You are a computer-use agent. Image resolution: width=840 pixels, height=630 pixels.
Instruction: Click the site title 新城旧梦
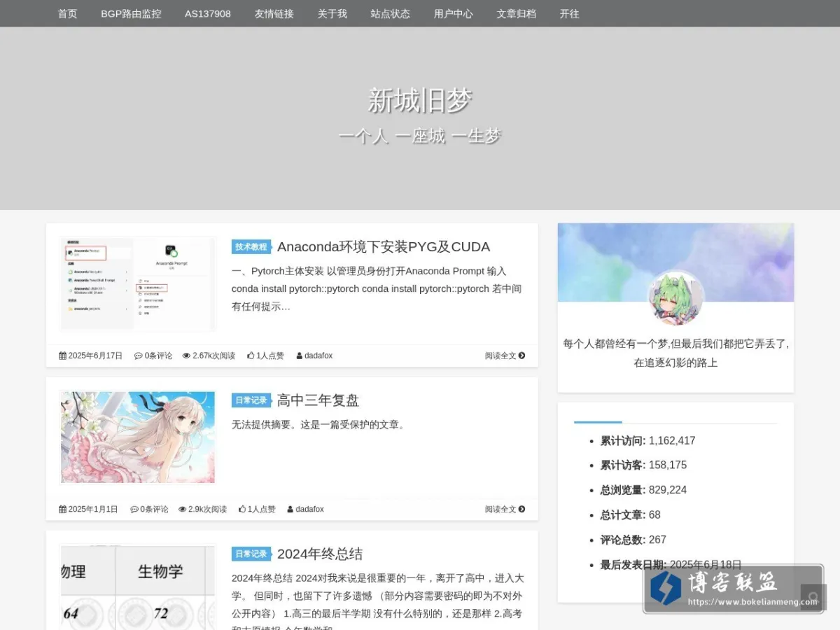(x=420, y=101)
